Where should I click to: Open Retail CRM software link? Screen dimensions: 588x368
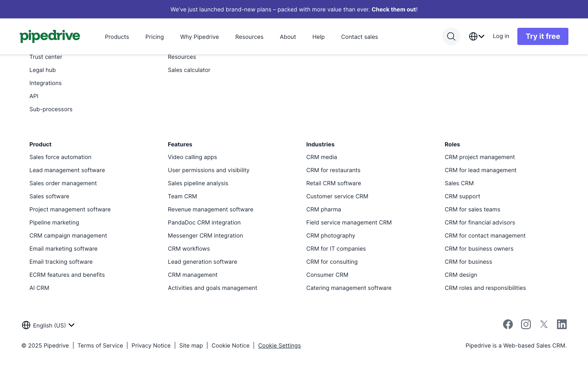[x=334, y=183]
